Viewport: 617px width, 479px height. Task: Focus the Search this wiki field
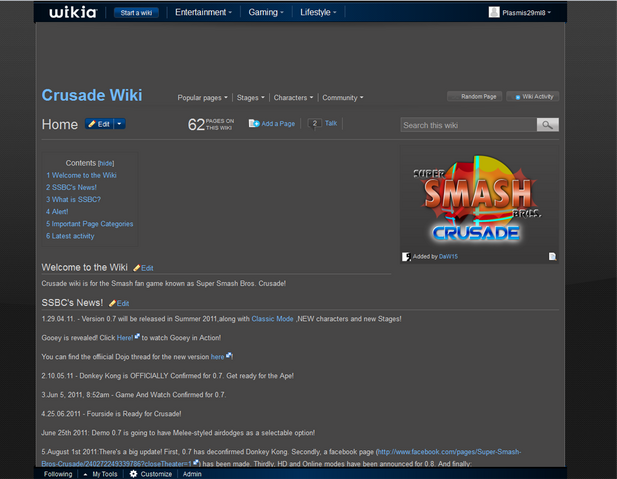click(468, 125)
